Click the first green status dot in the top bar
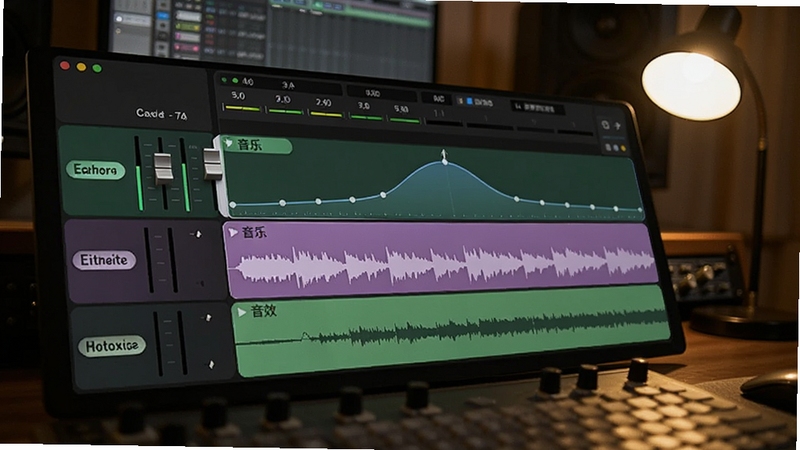The height and width of the screenshot is (450, 800). 224,80
